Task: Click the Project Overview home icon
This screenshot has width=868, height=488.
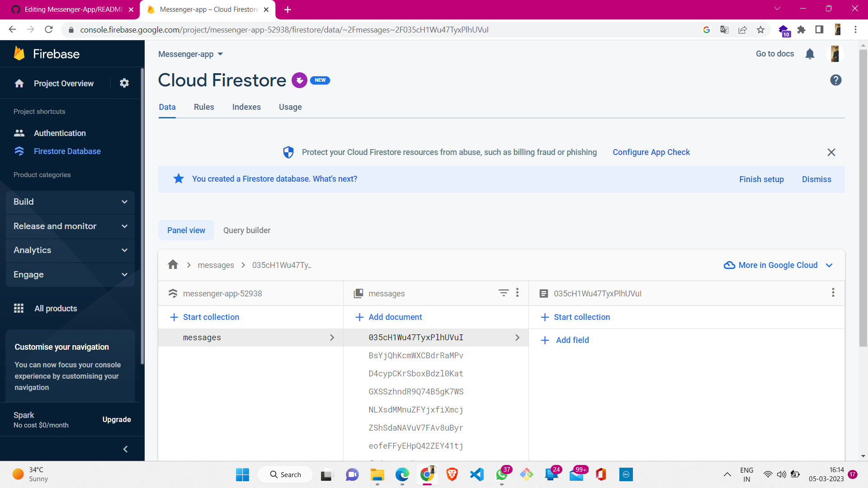Action: (19, 84)
